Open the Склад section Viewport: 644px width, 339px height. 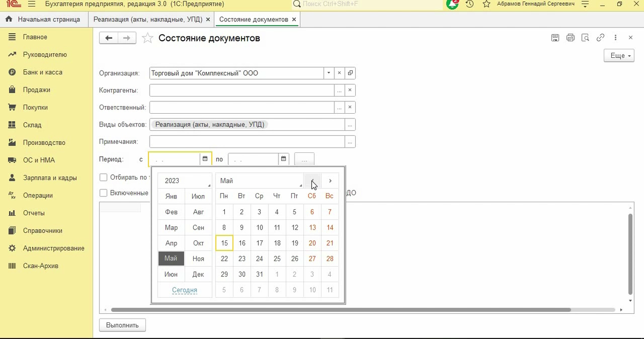click(46, 125)
